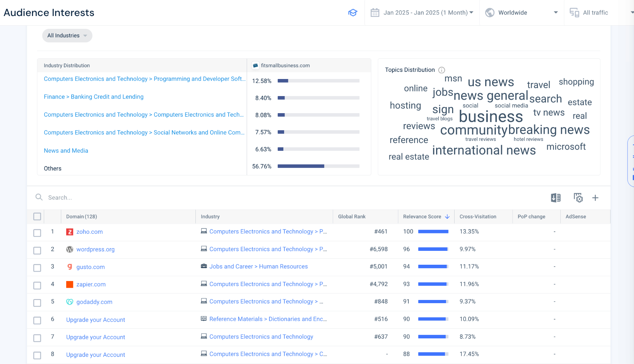This screenshot has width=634, height=364.
Task: Click the Others 56.76% distribution bar
Action: [x=318, y=166]
